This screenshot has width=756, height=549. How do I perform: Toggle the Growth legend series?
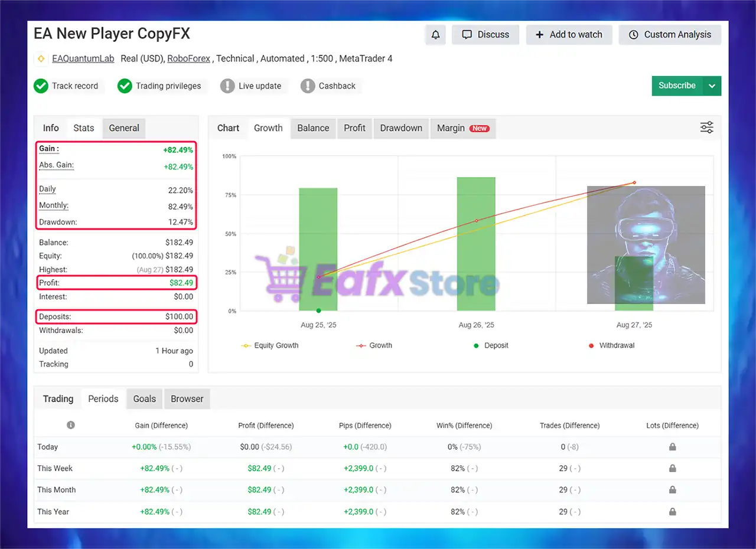(374, 345)
